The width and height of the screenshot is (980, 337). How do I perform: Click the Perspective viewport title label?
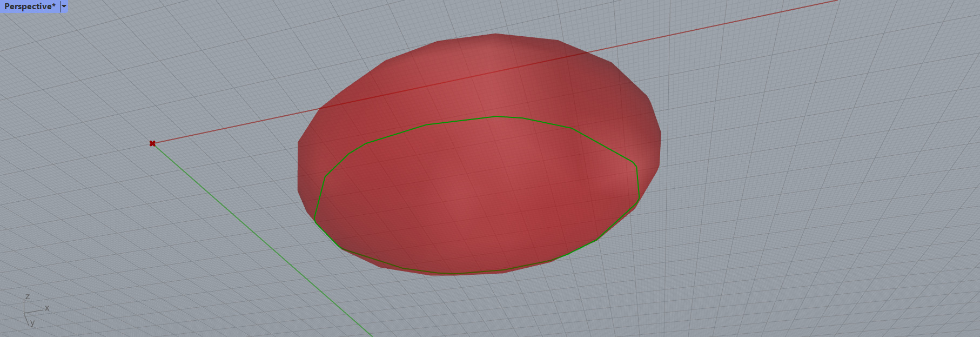30,6
